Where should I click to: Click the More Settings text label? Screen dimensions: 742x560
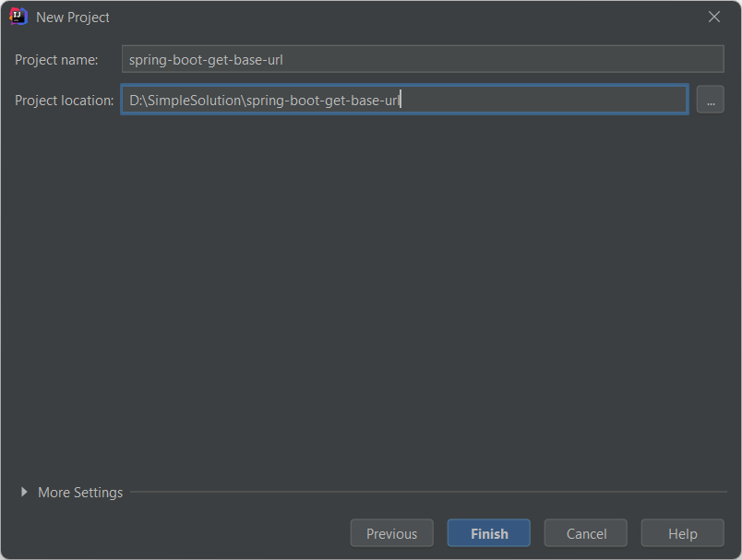(x=80, y=492)
